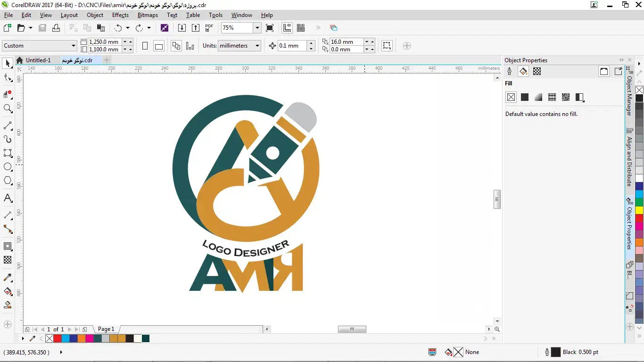Select the Ellipse tool

tap(8, 167)
